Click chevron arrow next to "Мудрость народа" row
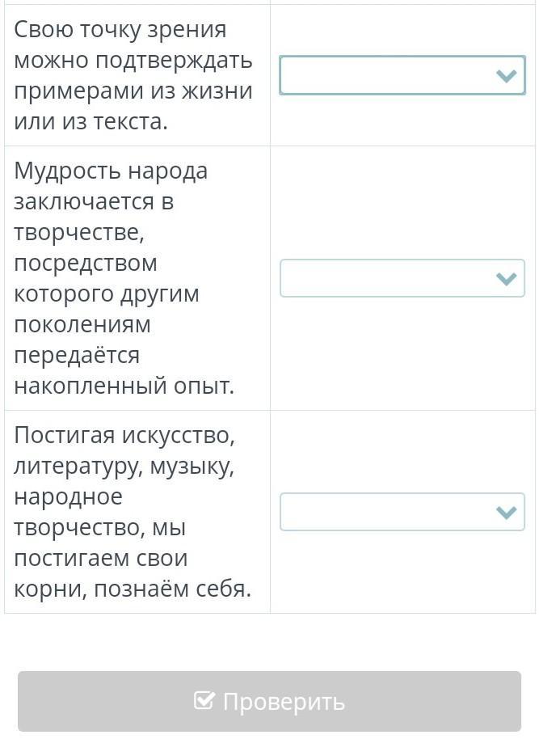The height and width of the screenshot is (756, 539). pos(506,279)
